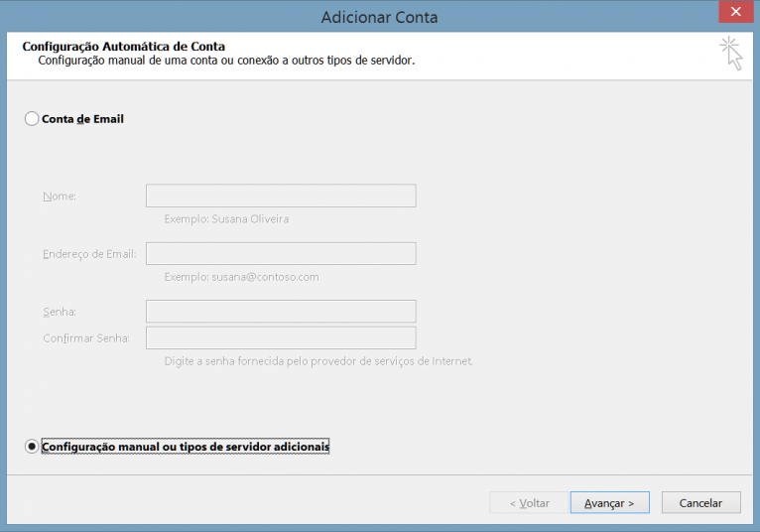
Task: Click the sparkle cursor icon in header
Action: (731, 53)
